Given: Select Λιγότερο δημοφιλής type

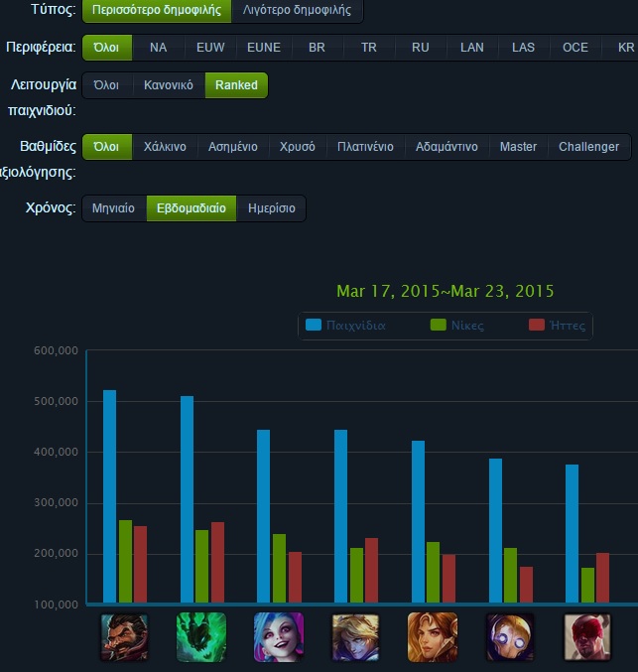Looking at the screenshot, I should click(297, 10).
